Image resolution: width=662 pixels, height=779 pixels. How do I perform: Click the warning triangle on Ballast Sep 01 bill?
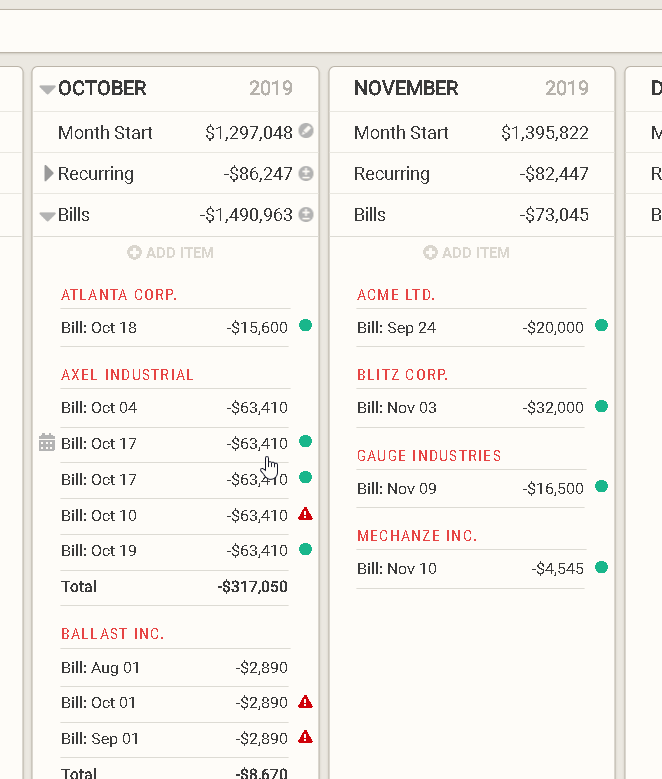pos(306,738)
